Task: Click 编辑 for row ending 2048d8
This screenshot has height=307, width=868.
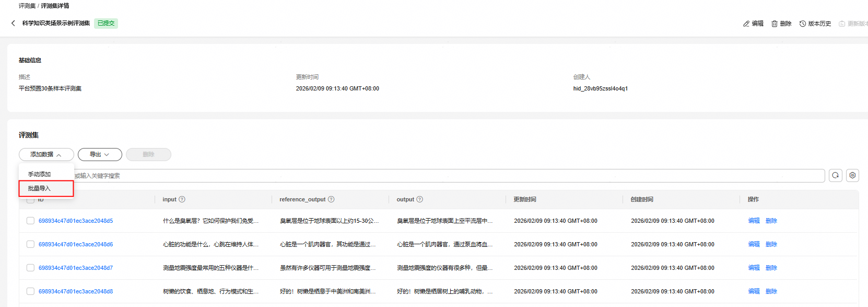Action: click(754, 291)
